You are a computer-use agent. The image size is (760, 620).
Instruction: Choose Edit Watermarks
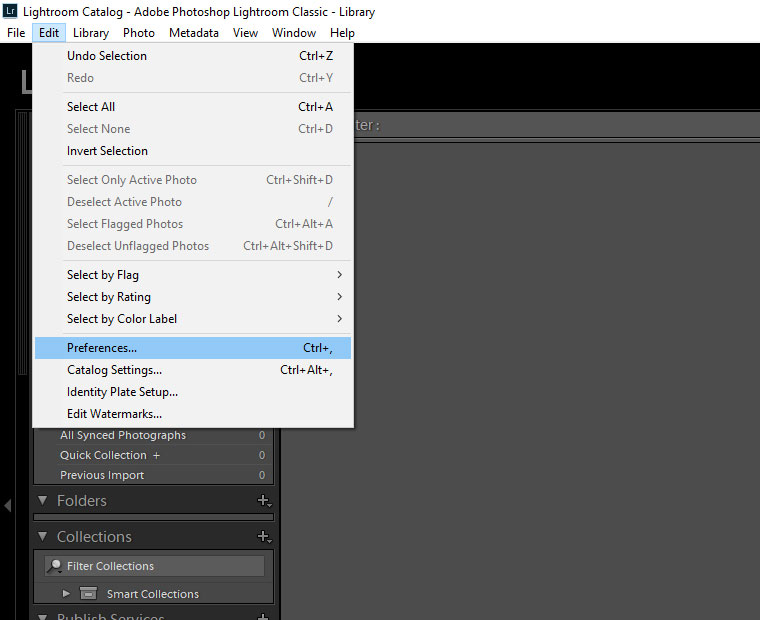click(193, 414)
